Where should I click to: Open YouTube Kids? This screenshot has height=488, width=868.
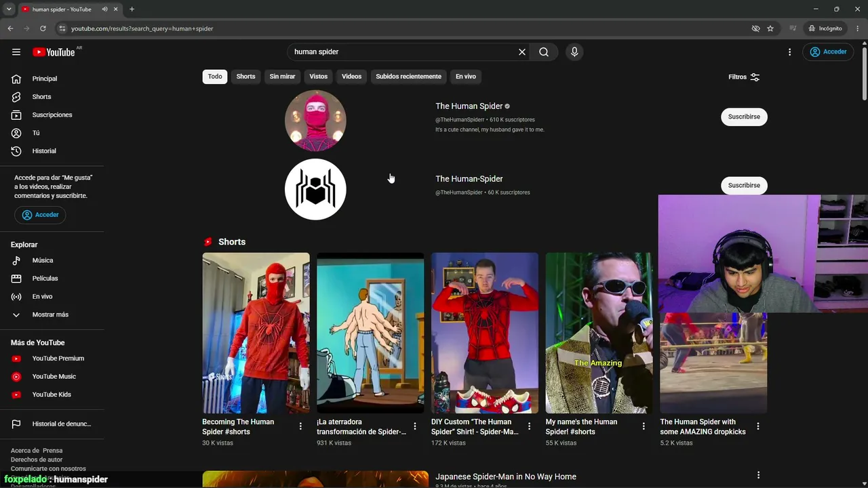pyautogui.click(x=52, y=394)
